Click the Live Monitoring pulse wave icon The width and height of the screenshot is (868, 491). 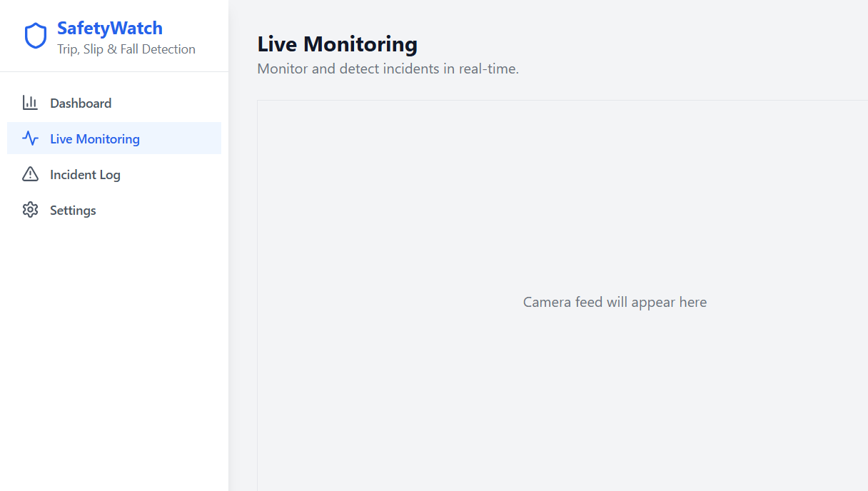pyautogui.click(x=30, y=138)
